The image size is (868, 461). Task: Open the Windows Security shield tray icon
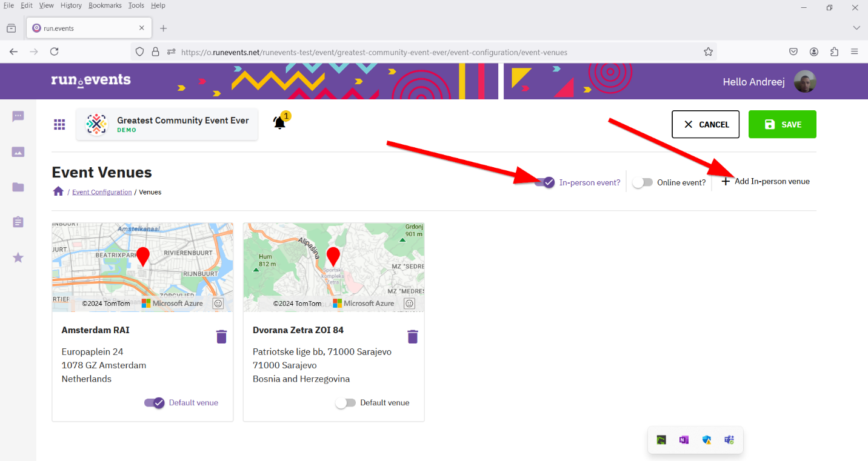coord(707,440)
